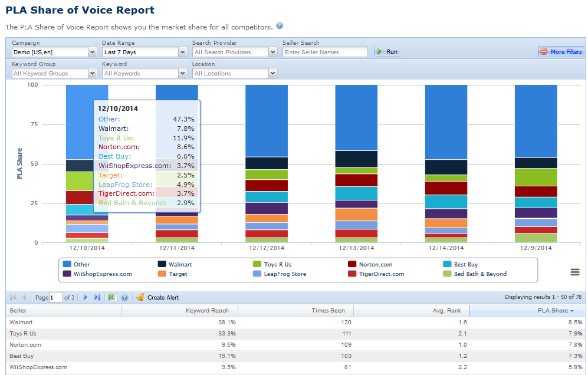588x375 pixels.
Task: Sort table by Keyword Reach column
Action: point(180,311)
